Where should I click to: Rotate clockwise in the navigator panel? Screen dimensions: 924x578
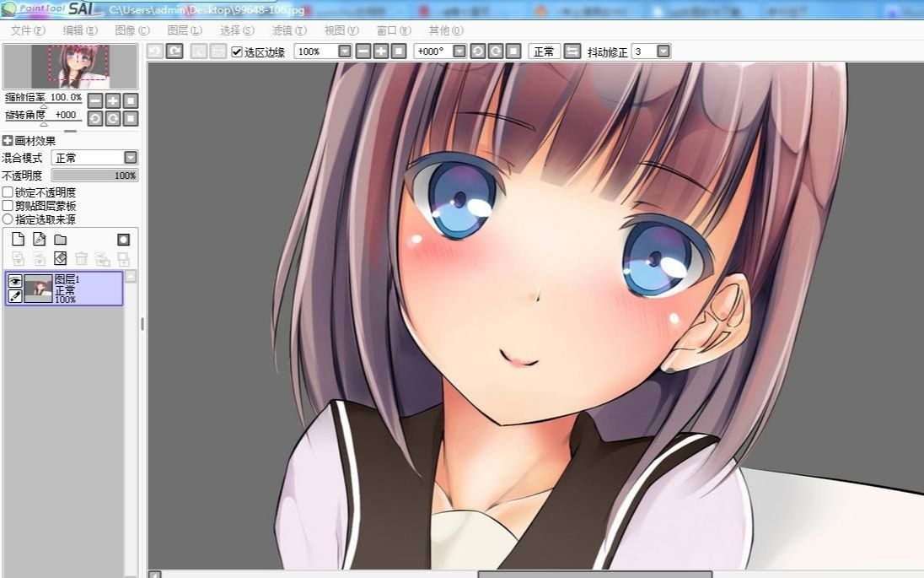[x=113, y=118]
